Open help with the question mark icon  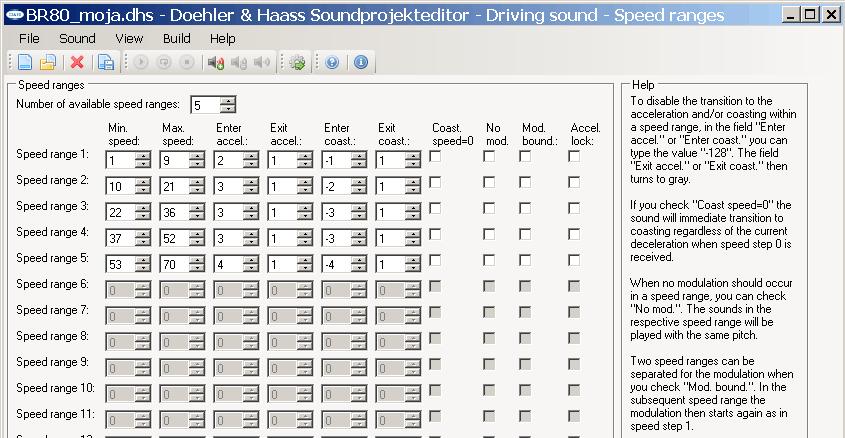[x=332, y=62]
